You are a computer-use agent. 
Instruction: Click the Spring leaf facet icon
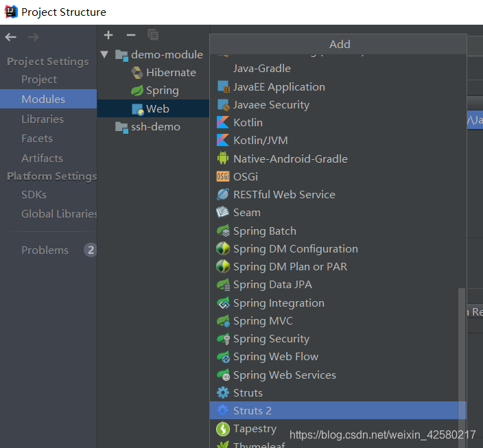137,91
